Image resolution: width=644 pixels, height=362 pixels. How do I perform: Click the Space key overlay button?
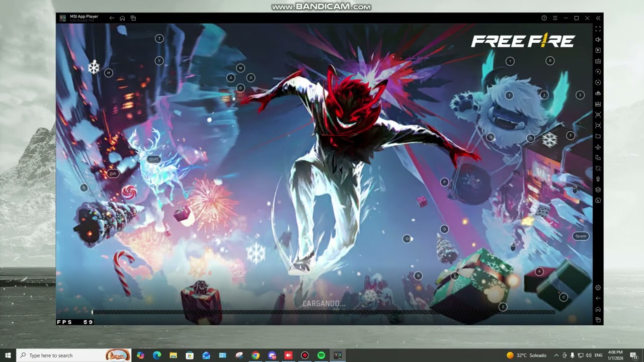581,236
